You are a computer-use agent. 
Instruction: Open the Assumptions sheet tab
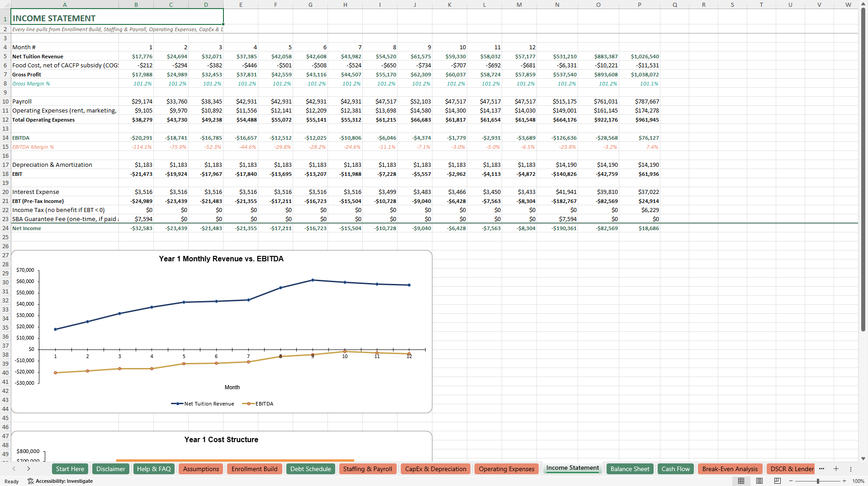[x=201, y=469]
